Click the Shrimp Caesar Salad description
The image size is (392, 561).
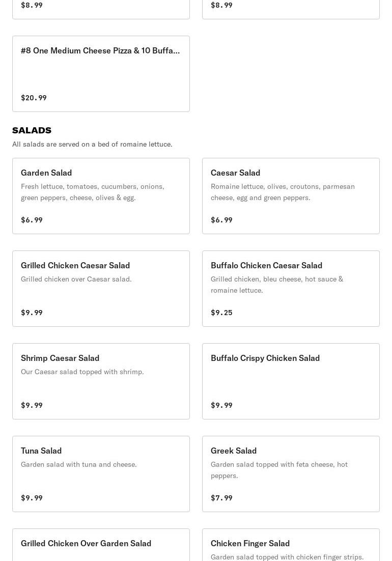82,372
